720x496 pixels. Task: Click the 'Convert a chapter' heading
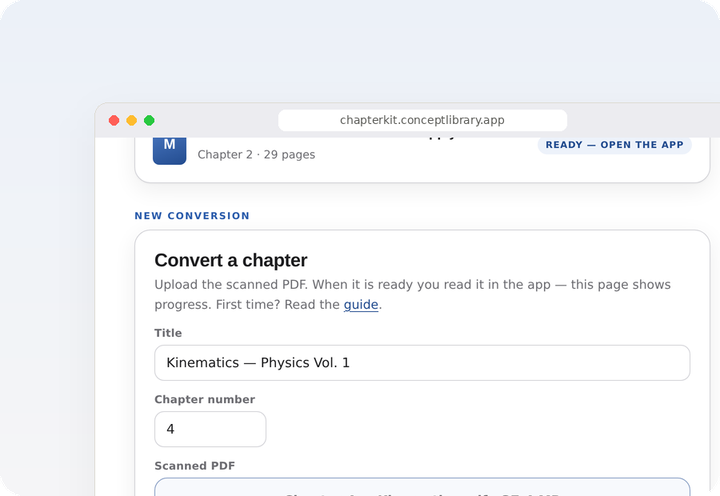tap(231, 260)
